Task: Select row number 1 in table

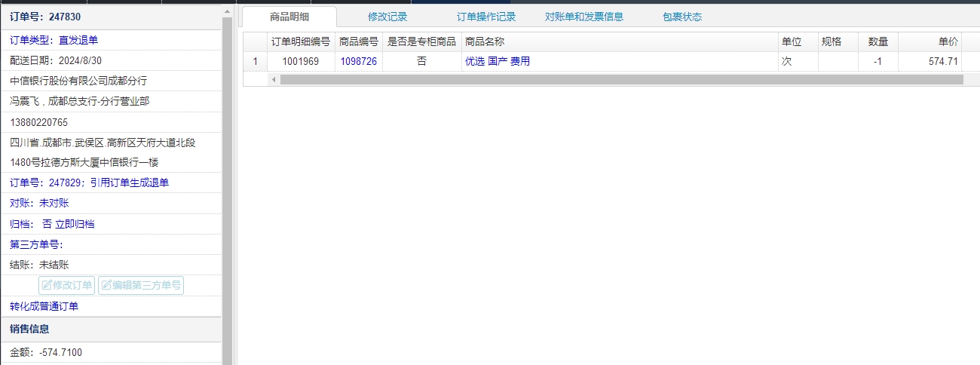Action: [x=255, y=62]
